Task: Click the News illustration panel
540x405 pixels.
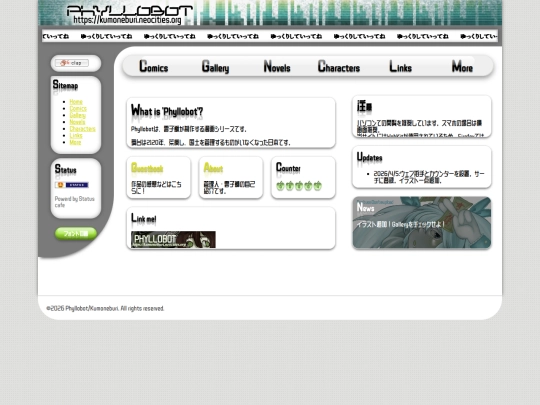Action: point(422,222)
